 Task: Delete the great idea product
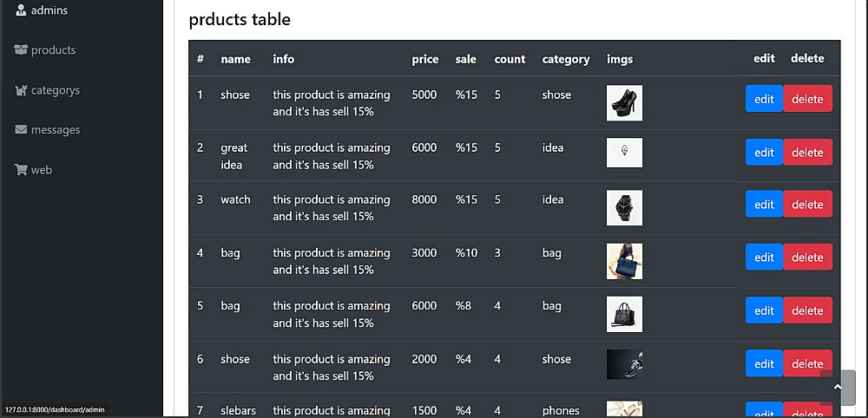click(807, 153)
